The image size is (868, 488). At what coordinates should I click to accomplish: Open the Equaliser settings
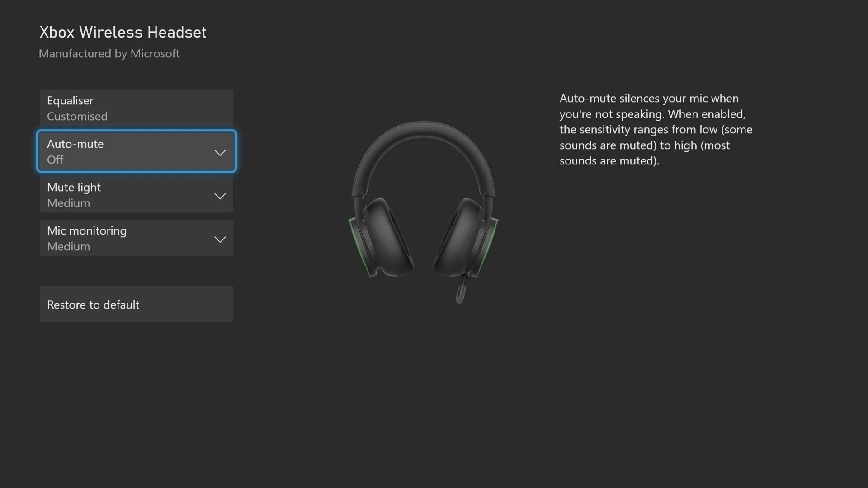tap(136, 108)
